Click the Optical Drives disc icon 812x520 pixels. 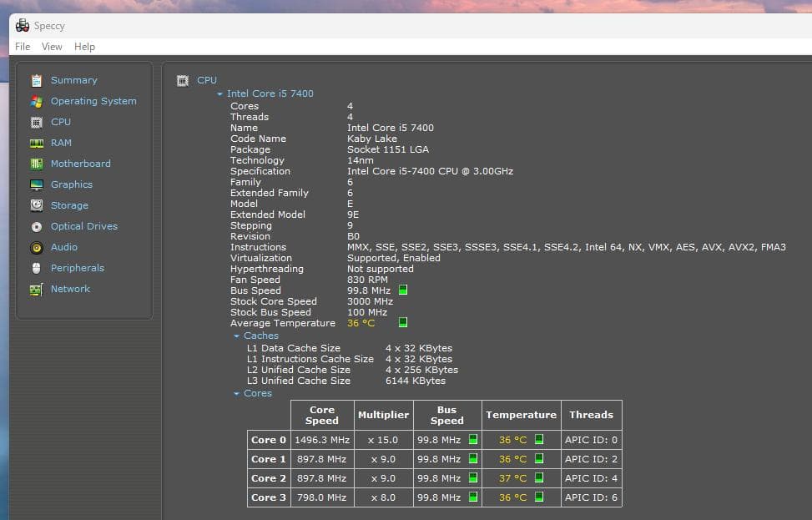pyautogui.click(x=36, y=227)
